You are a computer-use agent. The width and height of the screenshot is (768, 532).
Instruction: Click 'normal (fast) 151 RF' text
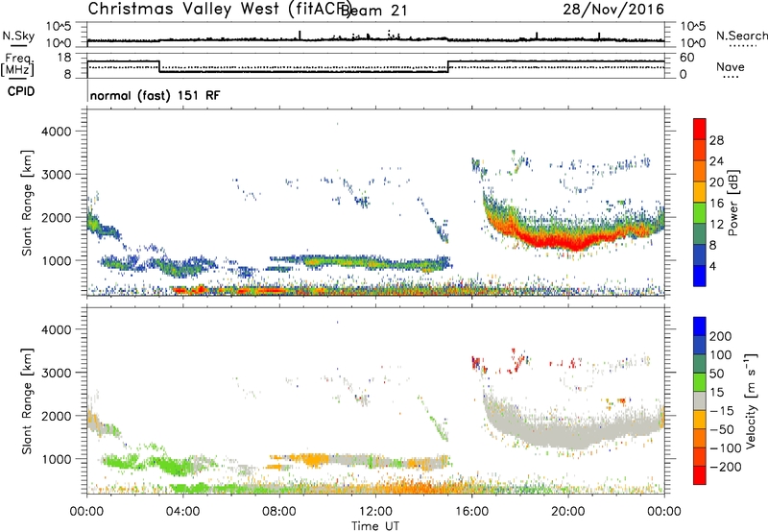point(155,95)
